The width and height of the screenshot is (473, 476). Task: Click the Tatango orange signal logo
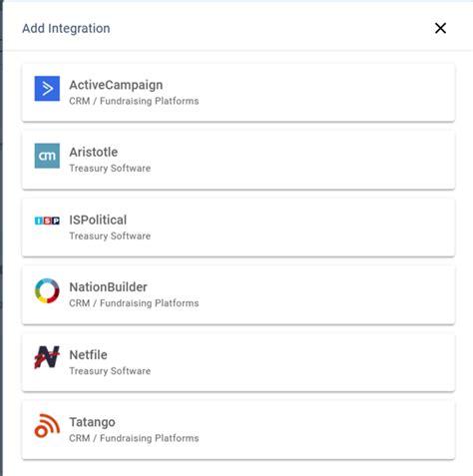pos(47,425)
